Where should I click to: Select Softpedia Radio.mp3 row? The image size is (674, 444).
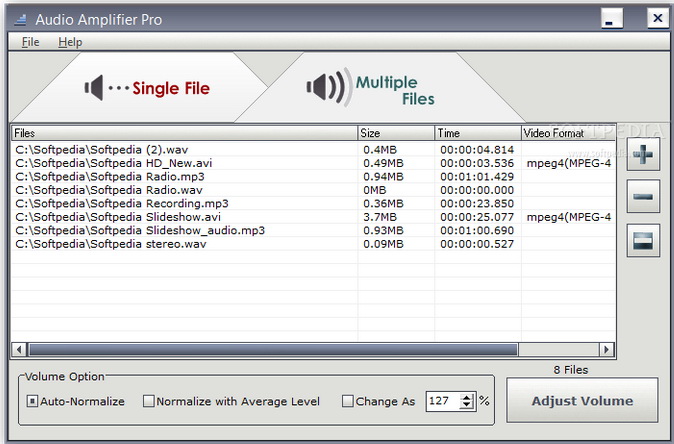tap(110, 177)
